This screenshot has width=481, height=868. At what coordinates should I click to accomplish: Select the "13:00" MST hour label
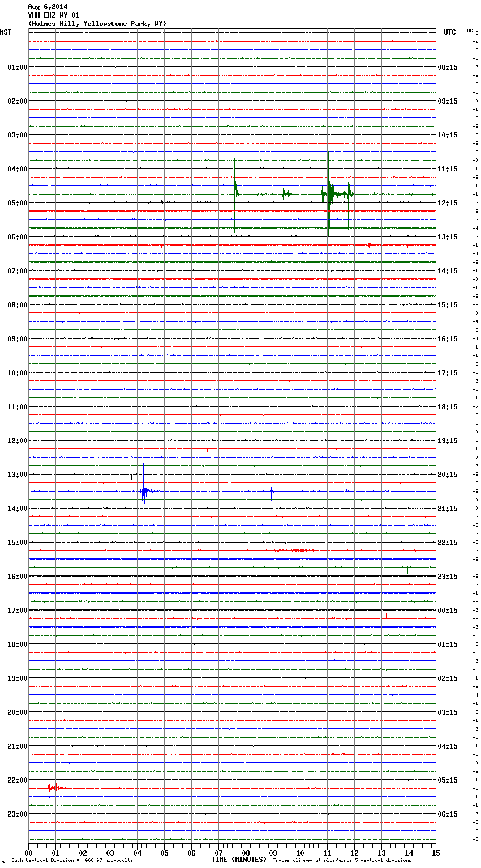click(18, 475)
